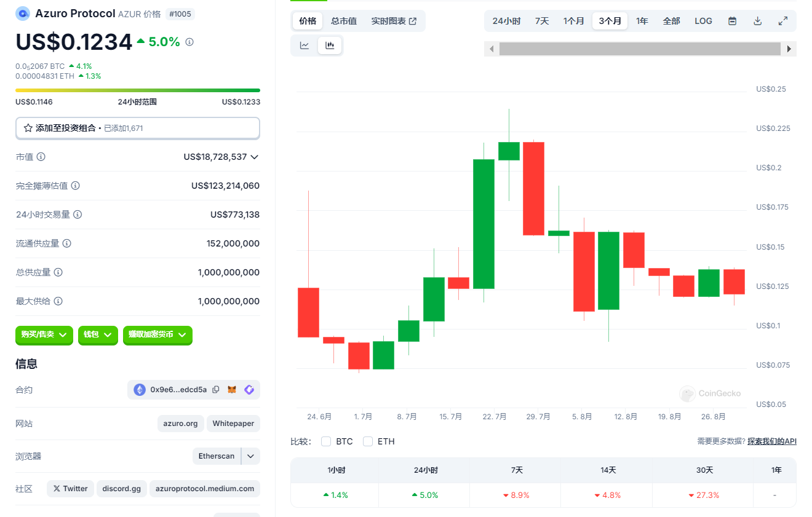Switch to the candlestick chart view icon

click(330, 45)
